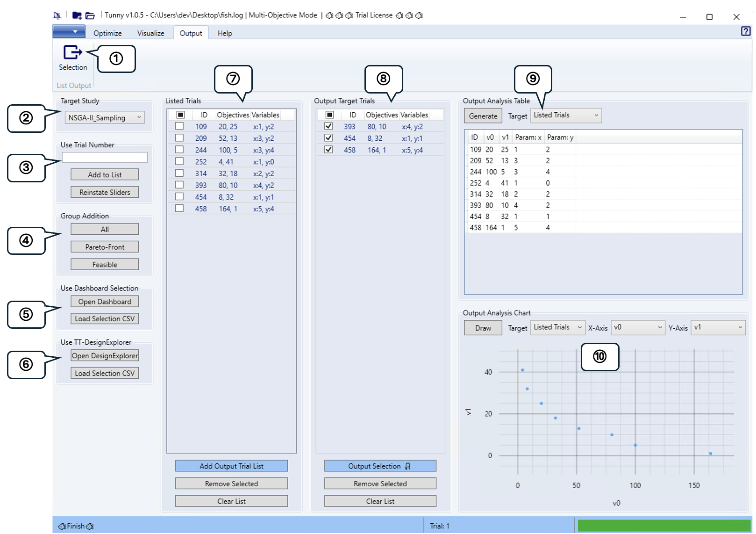Click the Generate analysis table button
The image size is (756, 534).
483,116
